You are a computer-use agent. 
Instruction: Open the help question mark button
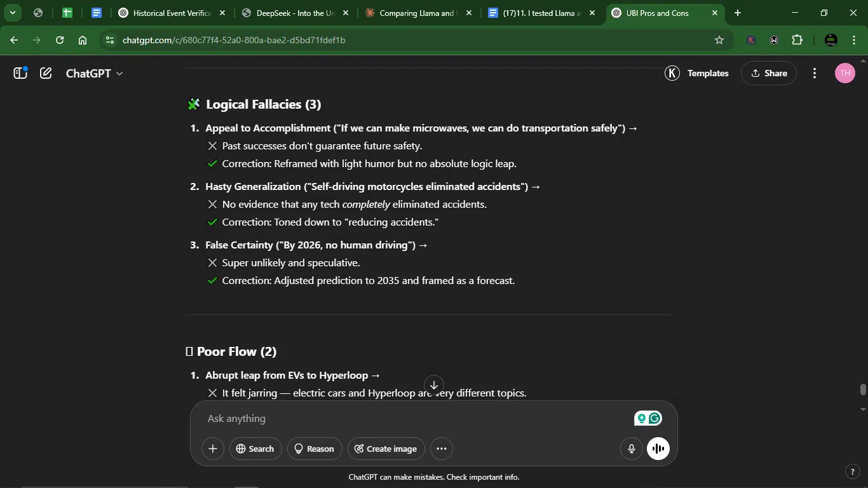(x=853, y=471)
